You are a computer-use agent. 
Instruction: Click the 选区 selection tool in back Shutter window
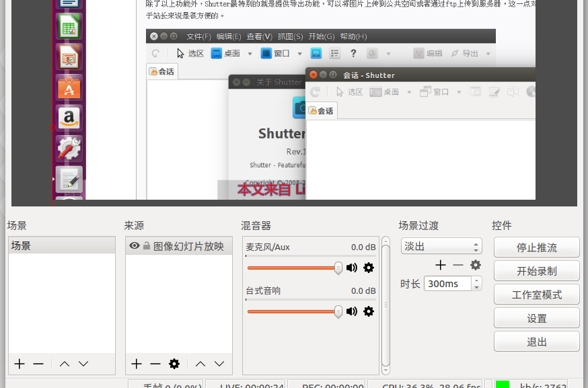click(190, 54)
